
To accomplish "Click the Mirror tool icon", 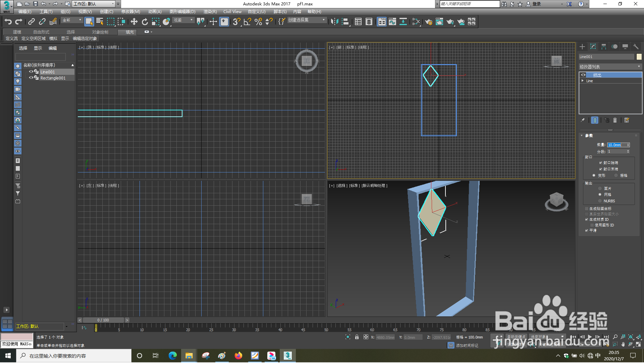I will (334, 22).
